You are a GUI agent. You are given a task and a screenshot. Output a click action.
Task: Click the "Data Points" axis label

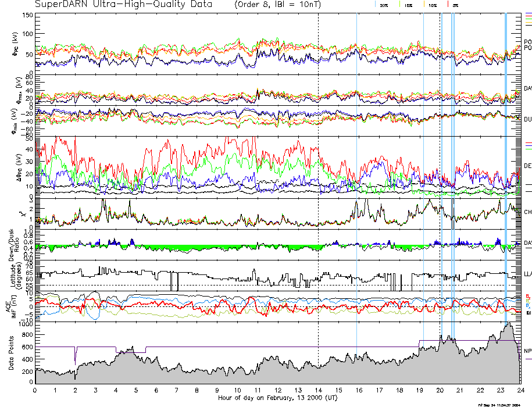[12, 353]
